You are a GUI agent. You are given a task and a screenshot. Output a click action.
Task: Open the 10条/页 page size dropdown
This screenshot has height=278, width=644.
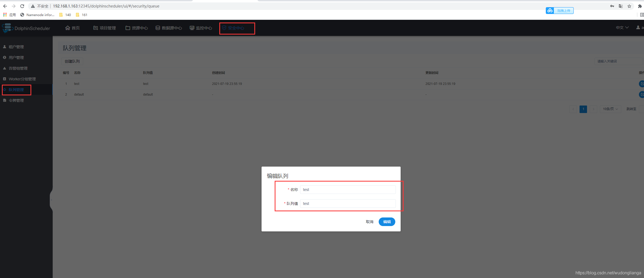[610, 109]
